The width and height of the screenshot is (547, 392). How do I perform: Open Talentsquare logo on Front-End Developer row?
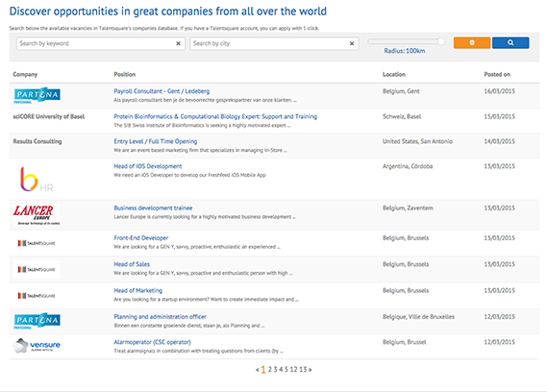click(37, 243)
